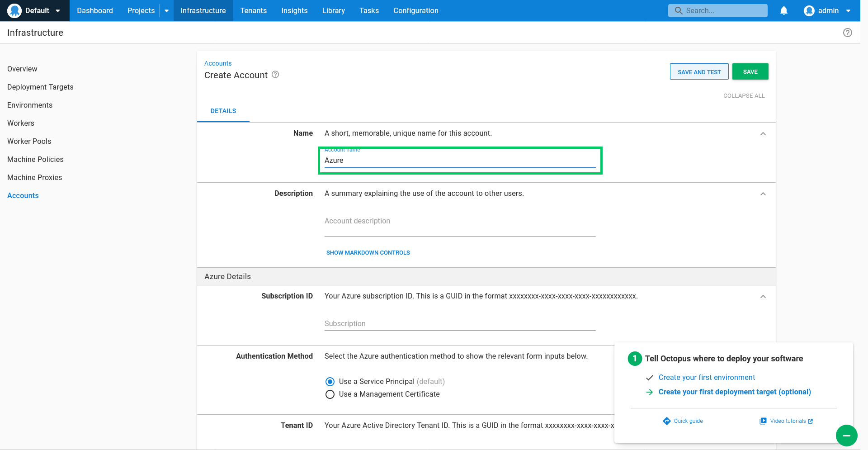The height and width of the screenshot is (450, 868).
Task: Open the Configuration menu
Action: pos(416,10)
